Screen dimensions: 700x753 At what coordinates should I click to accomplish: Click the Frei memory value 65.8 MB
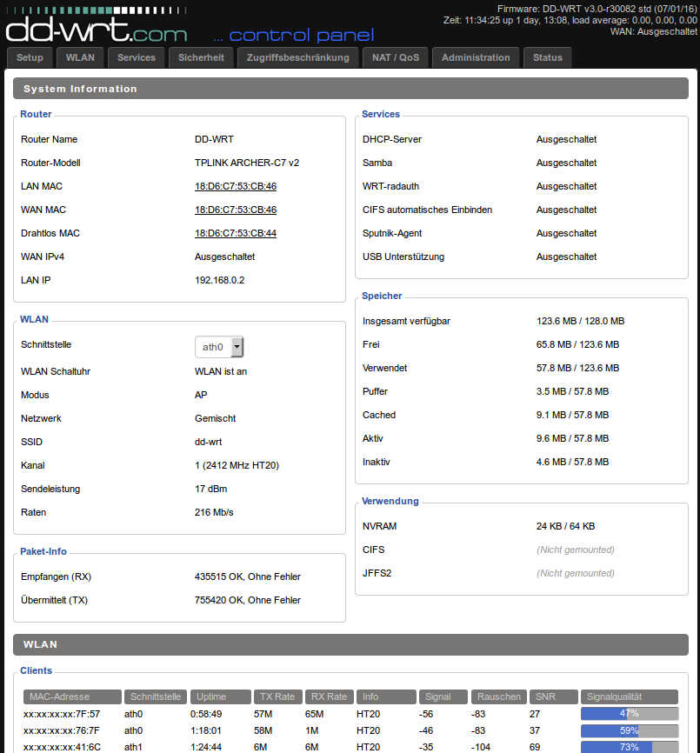[x=577, y=345]
